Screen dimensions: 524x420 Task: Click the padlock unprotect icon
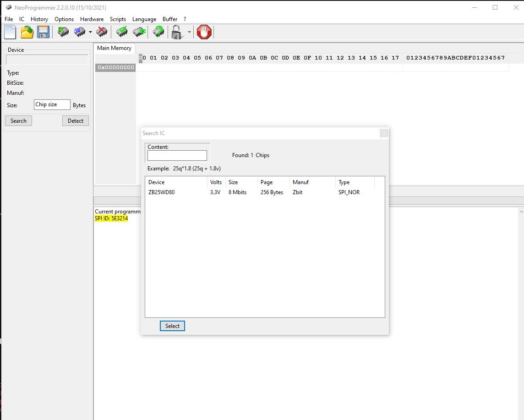click(x=177, y=32)
